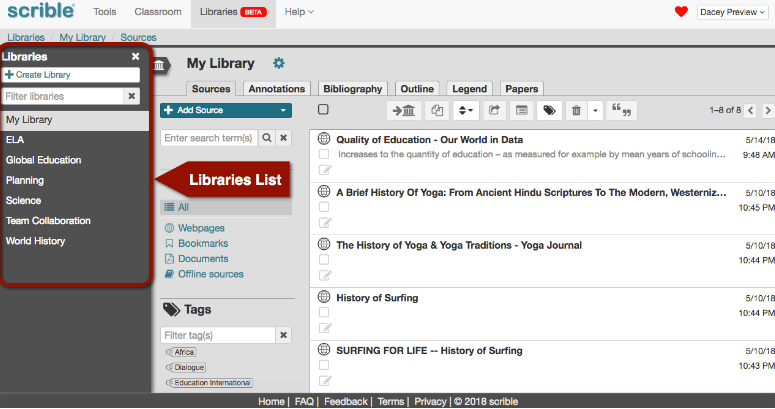Click the Enter search term(s) field

point(209,138)
